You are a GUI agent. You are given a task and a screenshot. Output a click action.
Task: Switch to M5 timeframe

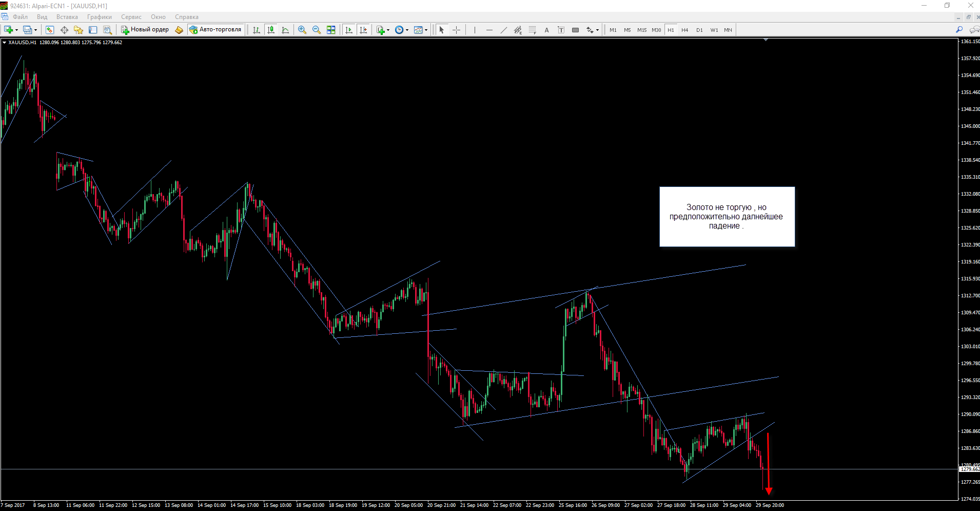pos(627,30)
